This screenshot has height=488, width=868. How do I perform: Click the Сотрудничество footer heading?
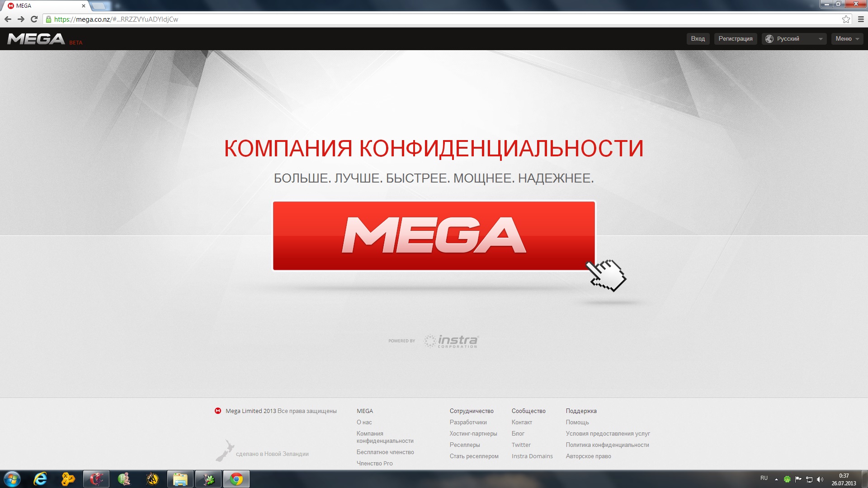472,411
